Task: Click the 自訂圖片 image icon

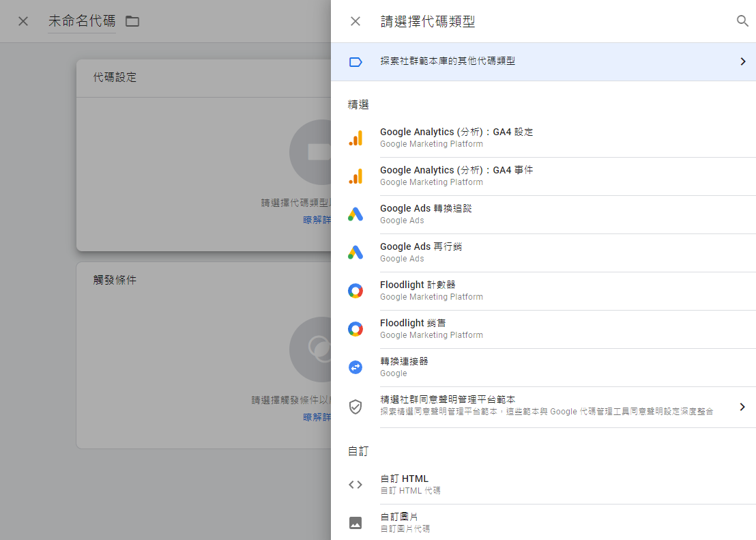Action: 355,523
